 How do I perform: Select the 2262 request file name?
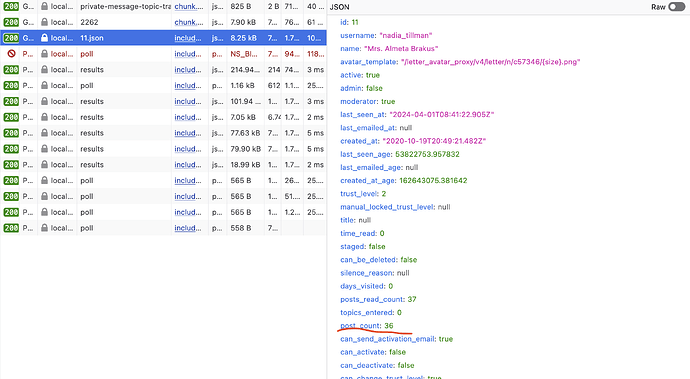(x=89, y=22)
